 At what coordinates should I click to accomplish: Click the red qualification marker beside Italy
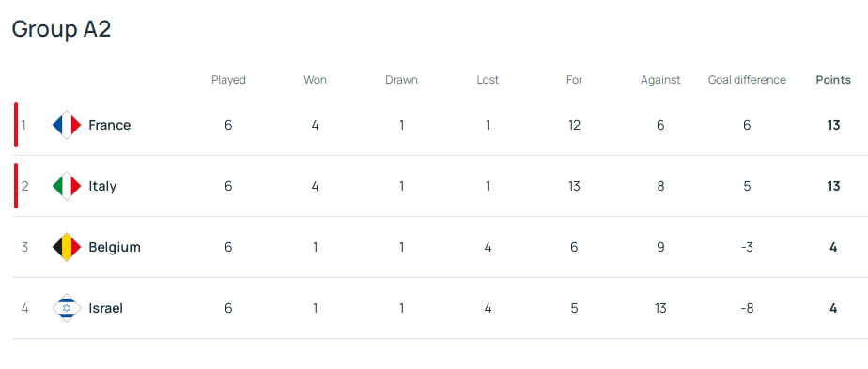pyautogui.click(x=16, y=186)
